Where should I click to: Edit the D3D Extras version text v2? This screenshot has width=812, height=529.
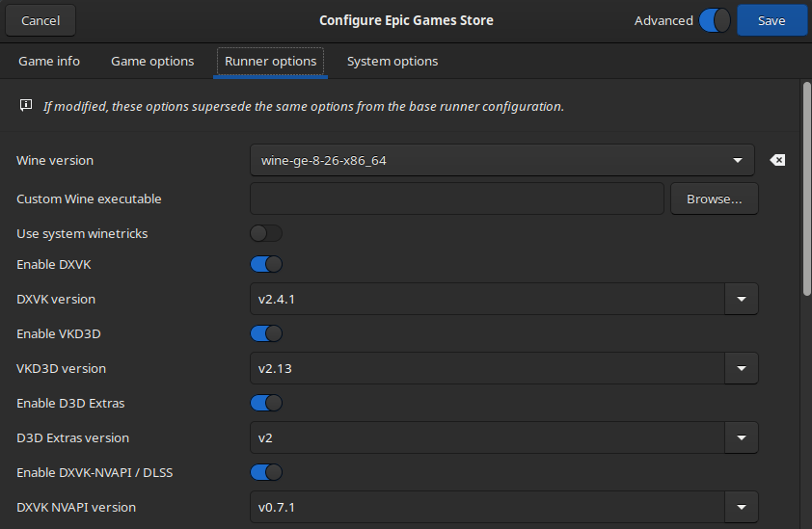(487, 437)
